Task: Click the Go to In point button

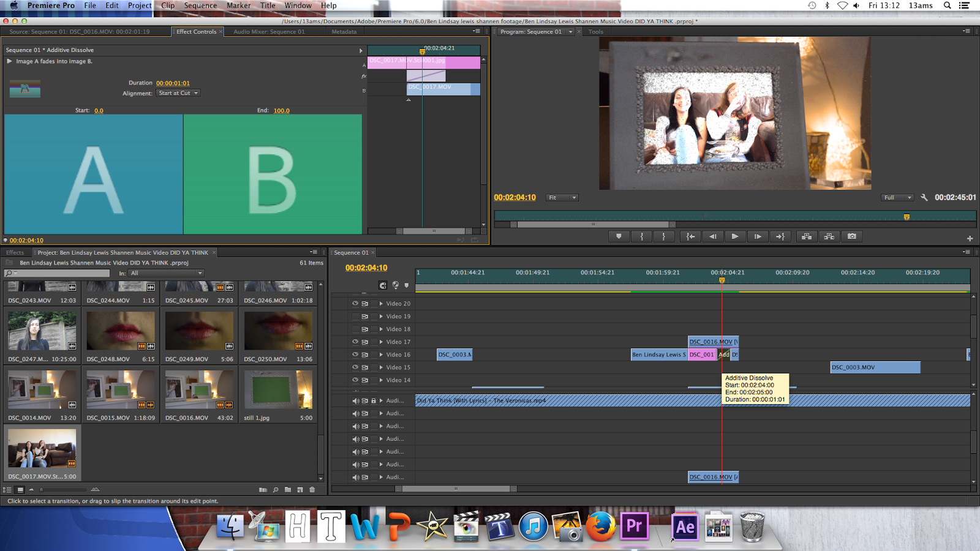Action: [x=690, y=236]
